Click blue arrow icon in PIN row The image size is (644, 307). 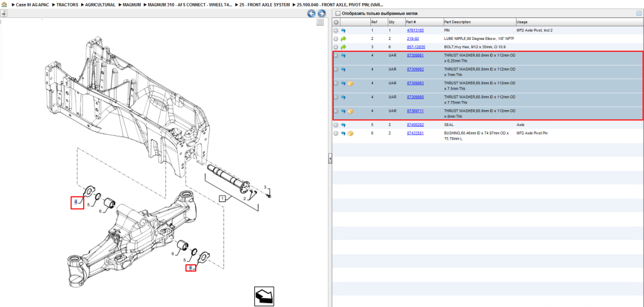[343, 31]
